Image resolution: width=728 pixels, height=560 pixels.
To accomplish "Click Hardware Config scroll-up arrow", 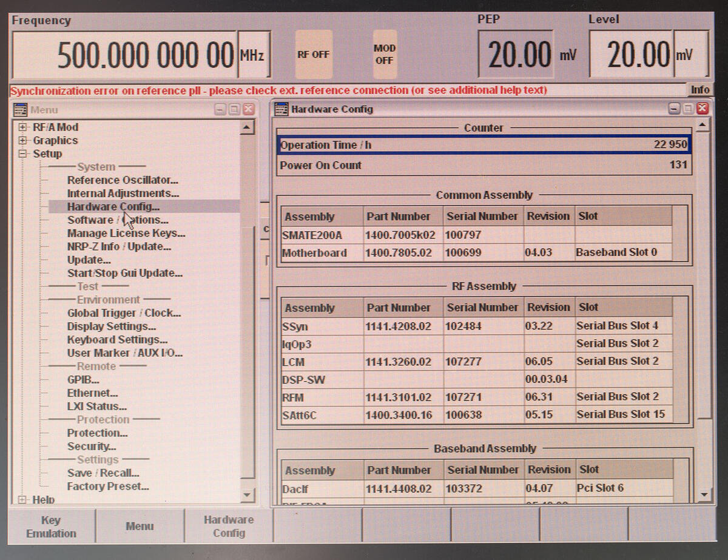I will (703, 126).
